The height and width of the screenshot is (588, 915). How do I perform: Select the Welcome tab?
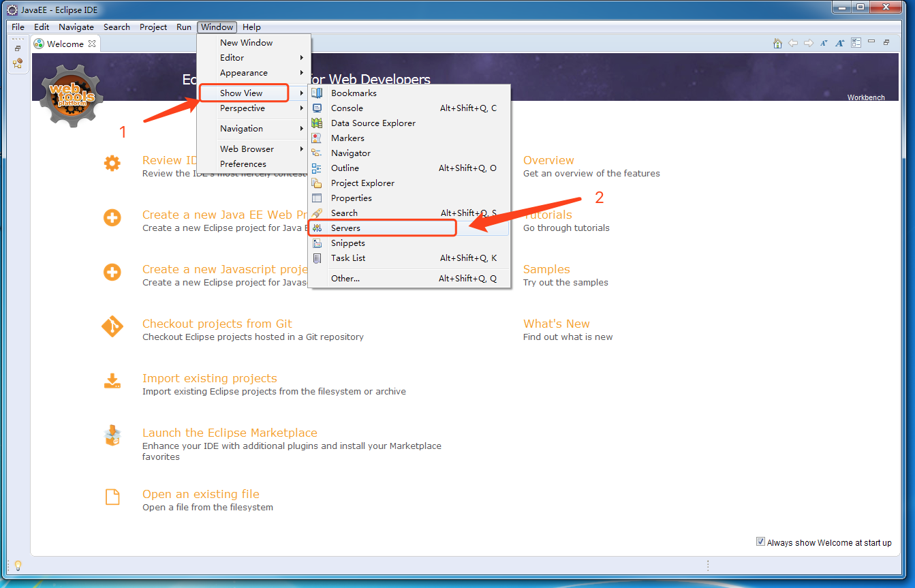65,44
